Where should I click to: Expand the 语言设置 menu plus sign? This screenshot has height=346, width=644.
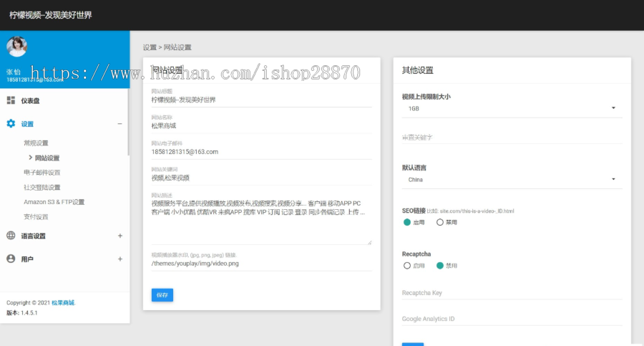pyautogui.click(x=120, y=236)
